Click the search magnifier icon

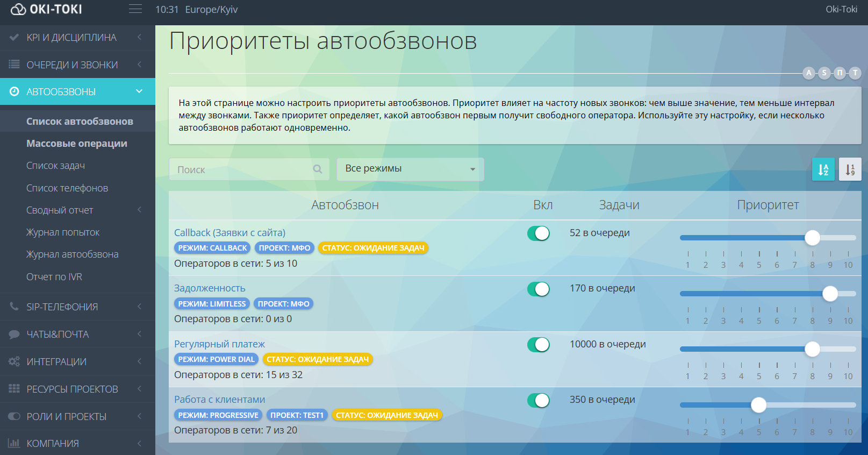tap(318, 169)
